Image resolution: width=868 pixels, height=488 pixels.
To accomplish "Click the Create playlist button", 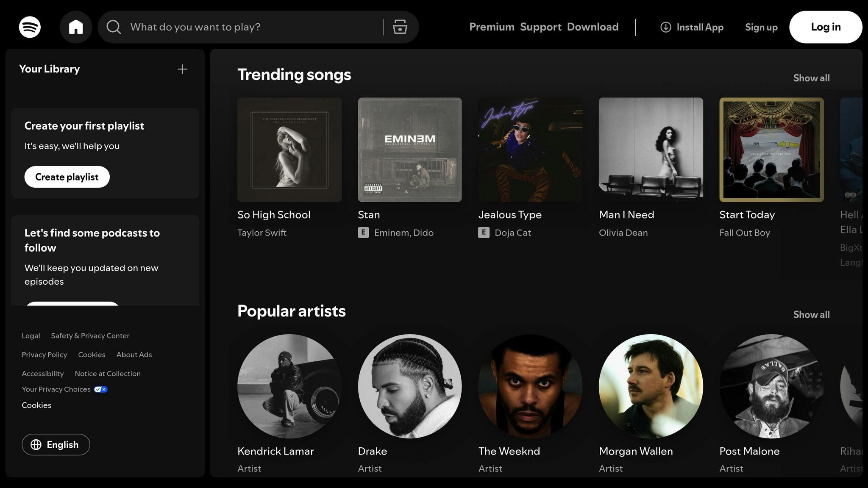I will point(67,177).
